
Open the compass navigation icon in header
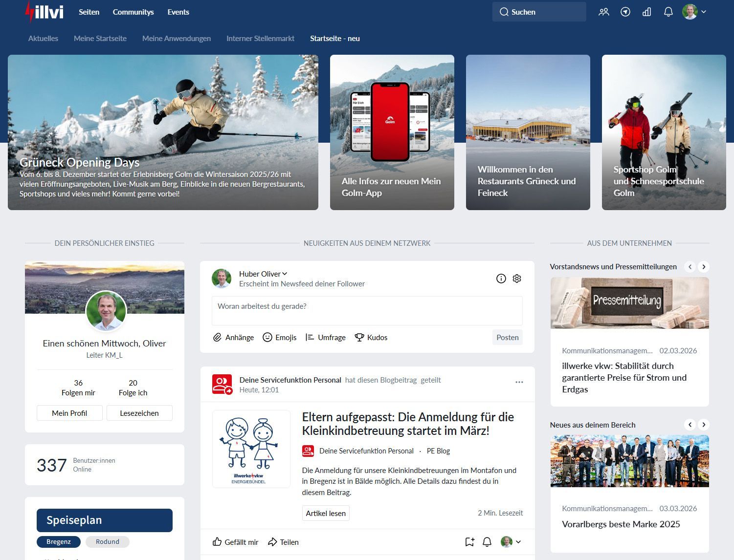coord(625,12)
